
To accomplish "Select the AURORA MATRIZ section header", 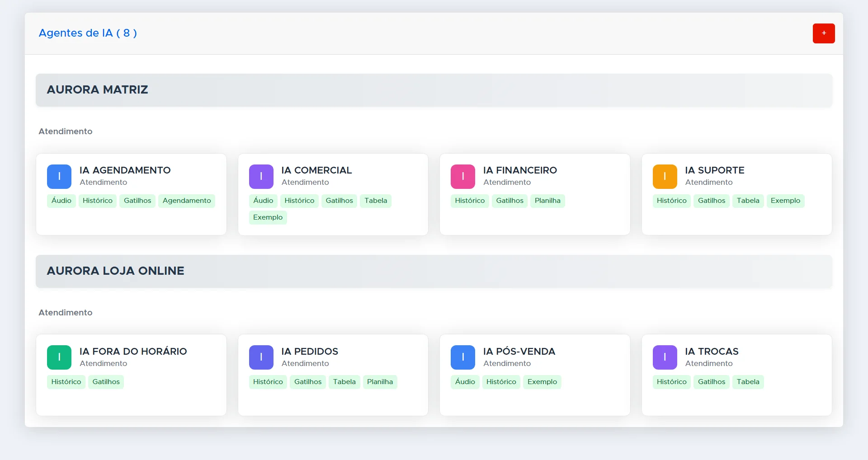I will 434,90.
